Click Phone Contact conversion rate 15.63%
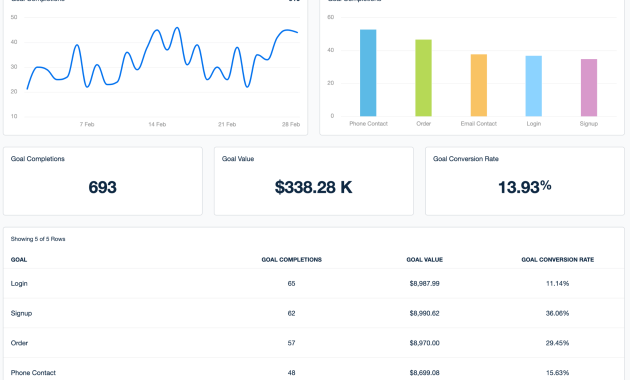This screenshot has width=630, height=380. (558, 373)
